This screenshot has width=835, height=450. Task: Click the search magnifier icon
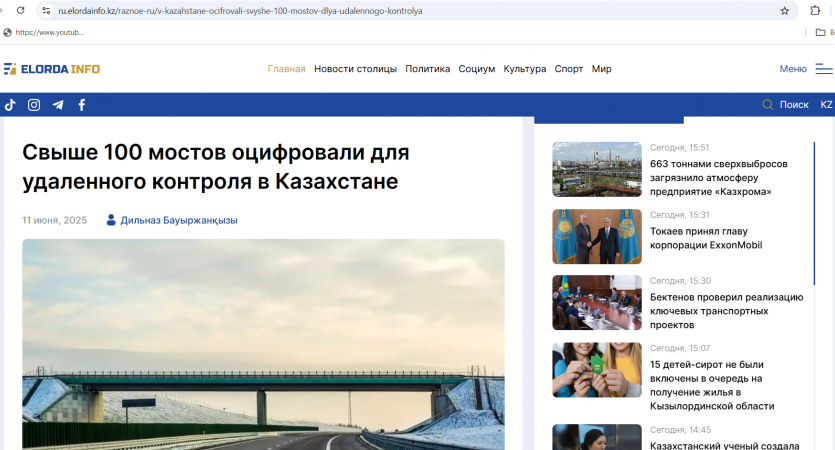767,105
